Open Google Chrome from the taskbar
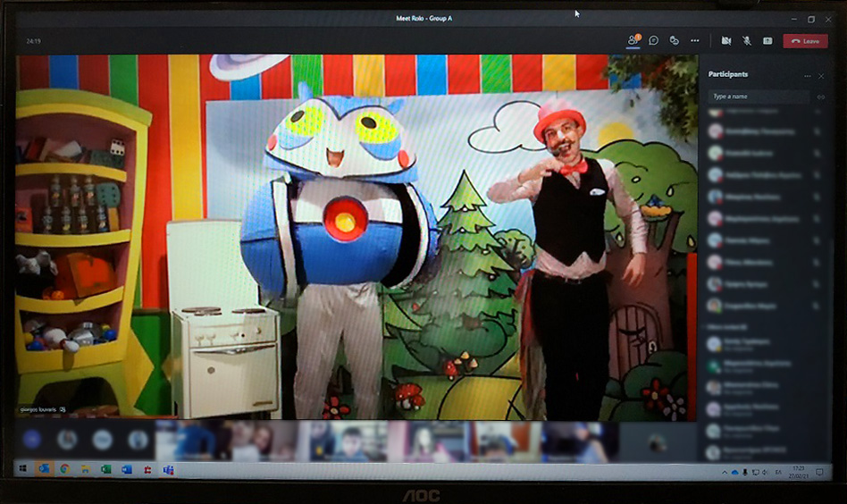The width and height of the screenshot is (847, 504). [64, 469]
